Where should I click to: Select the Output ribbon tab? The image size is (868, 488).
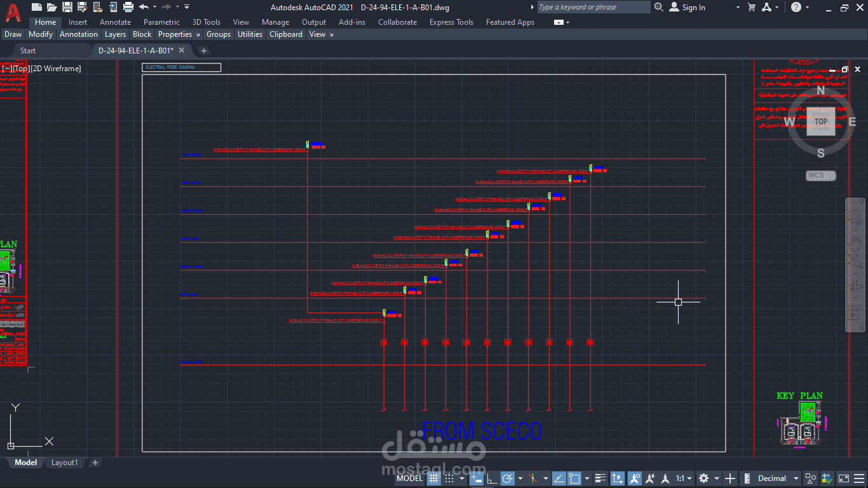pyautogui.click(x=314, y=22)
